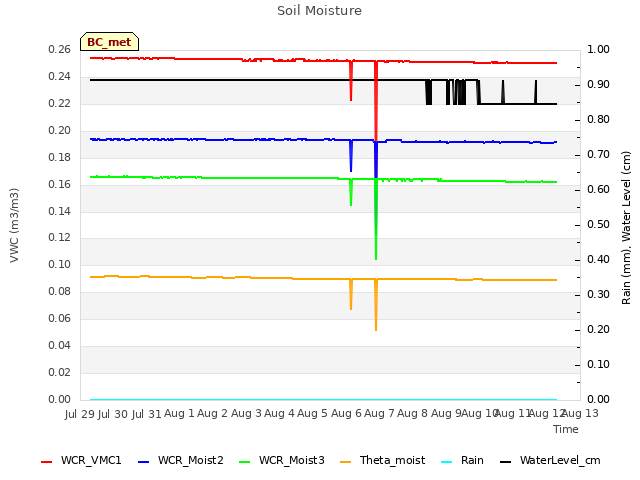This screenshot has width=640, height=480.
Task: Select WCR_Moist3 legend entry
Action: (282, 460)
